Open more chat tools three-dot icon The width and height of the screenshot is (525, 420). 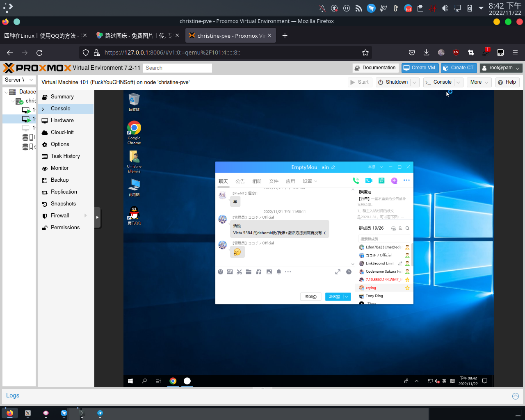(x=288, y=272)
